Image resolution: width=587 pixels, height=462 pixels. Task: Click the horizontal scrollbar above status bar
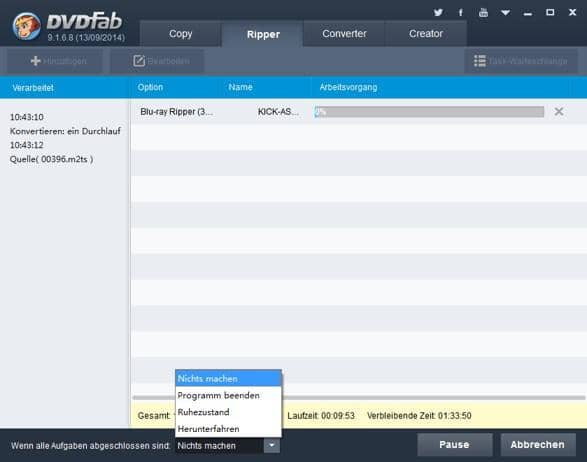click(359, 398)
